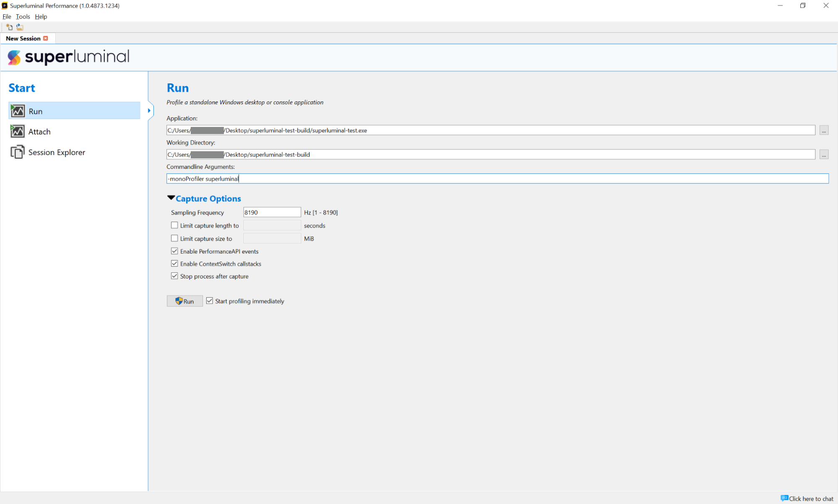Close the New Session tab
Screen dimensions: 838x504
click(x=46, y=39)
